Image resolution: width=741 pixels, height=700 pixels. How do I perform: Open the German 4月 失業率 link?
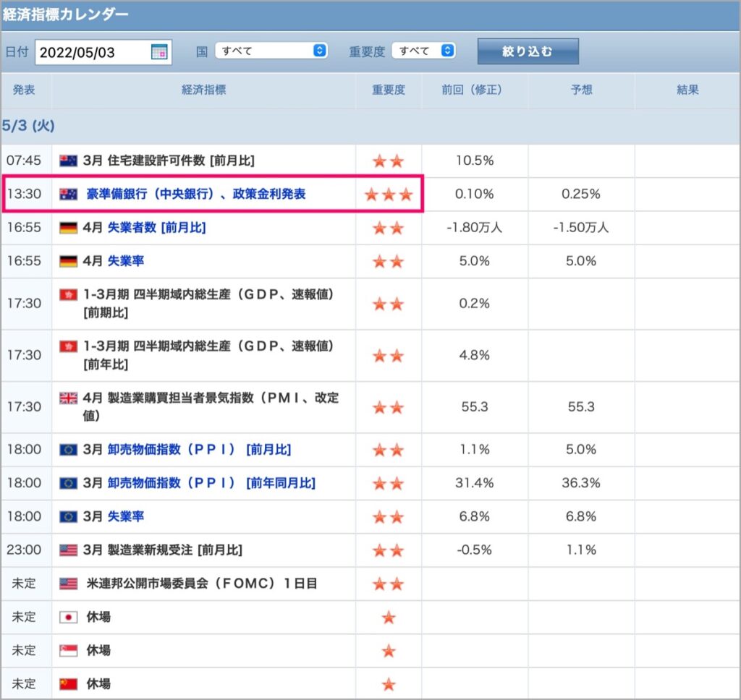(x=126, y=261)
